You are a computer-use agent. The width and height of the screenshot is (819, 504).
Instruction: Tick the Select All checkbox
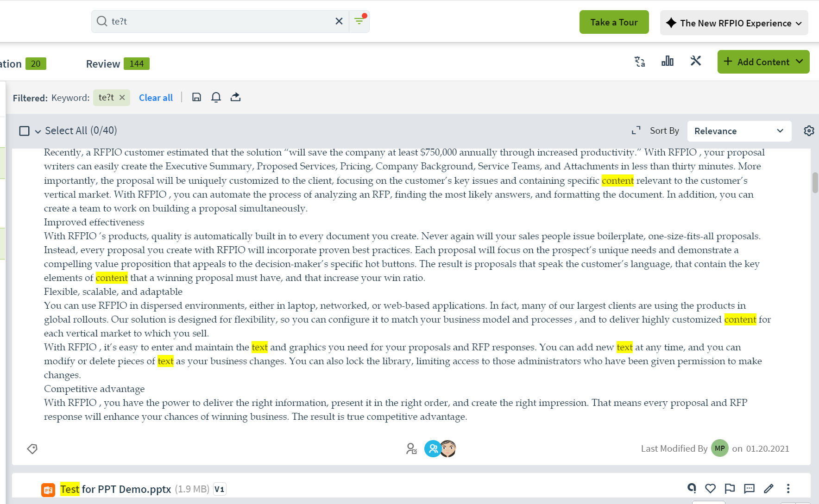pos(25,131)
